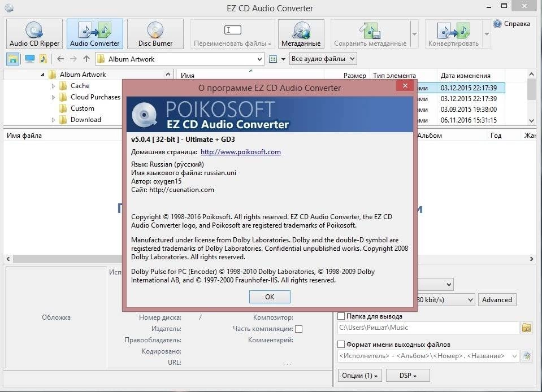The image size is (542, 392).
Task: Open the view mode dropdown arrow
Action: point(283,59)
